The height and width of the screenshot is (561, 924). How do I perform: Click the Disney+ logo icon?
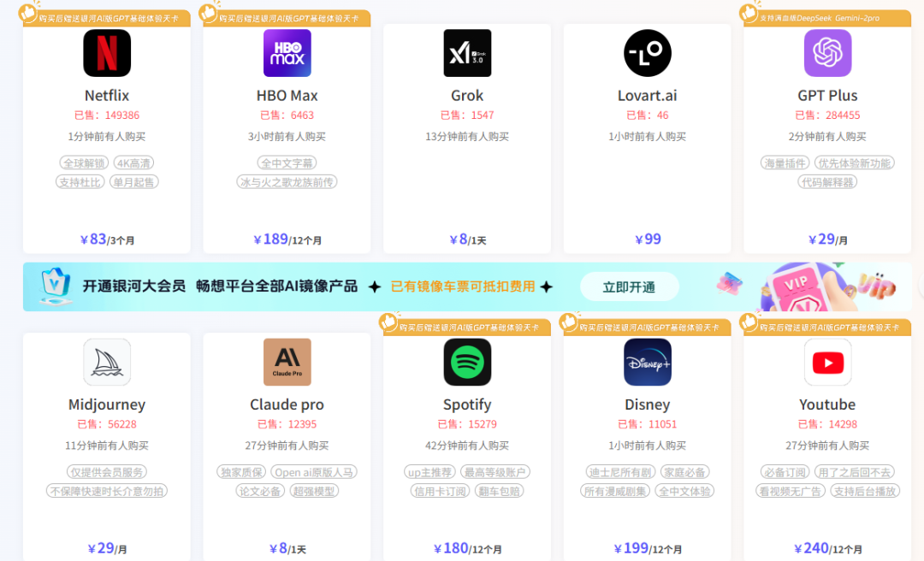tap(648, 362)
